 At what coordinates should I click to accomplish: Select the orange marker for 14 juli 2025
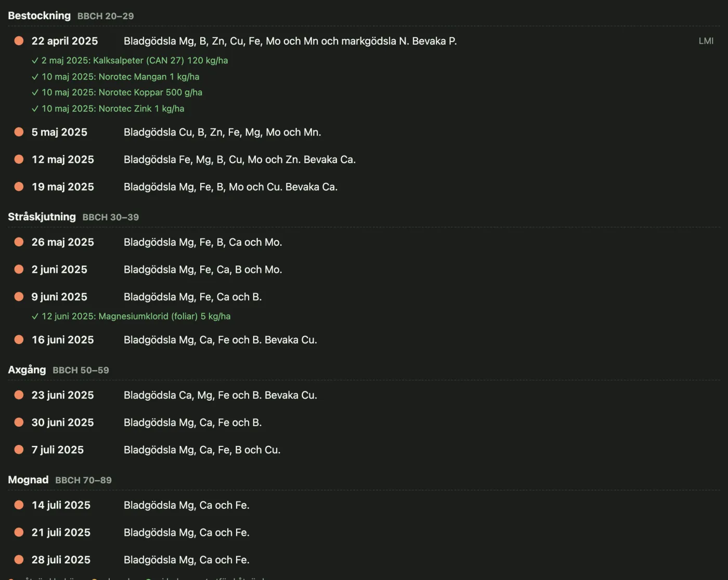pyautogui.click(x=19, y=505)
